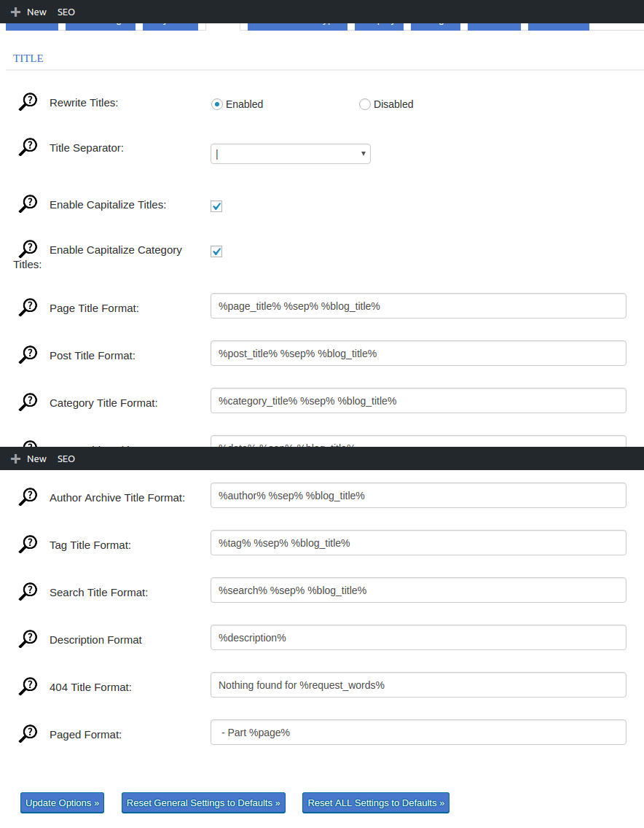Open help for Author Archive Title Format
644x828 pixels.
[27, 496]
